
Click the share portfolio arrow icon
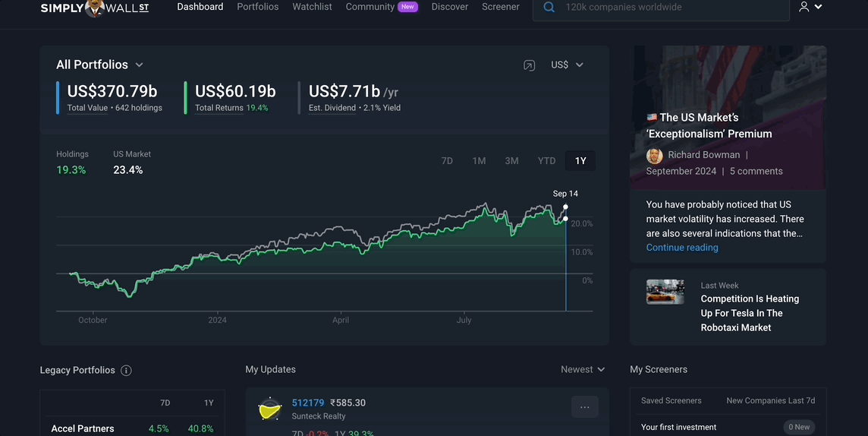pos(529,65)
